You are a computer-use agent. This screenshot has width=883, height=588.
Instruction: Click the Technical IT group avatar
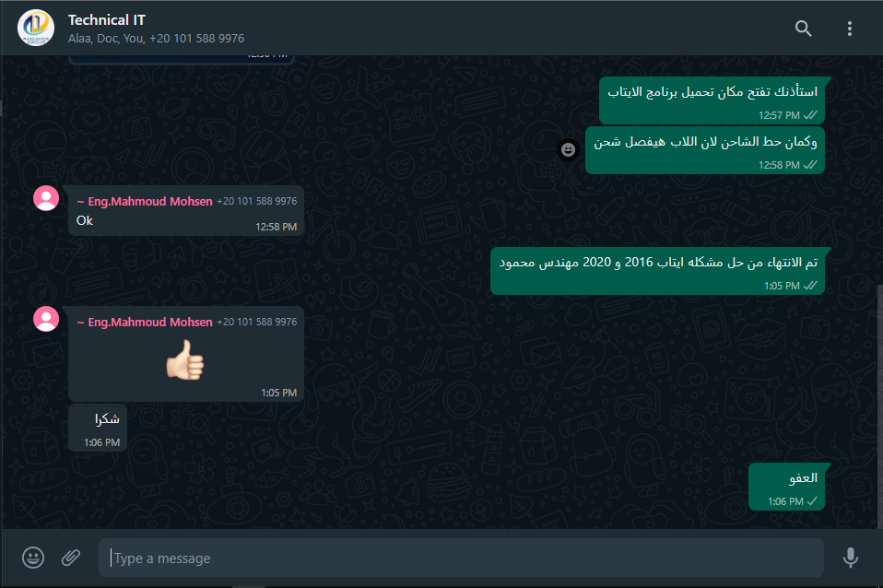pos(36,28)
